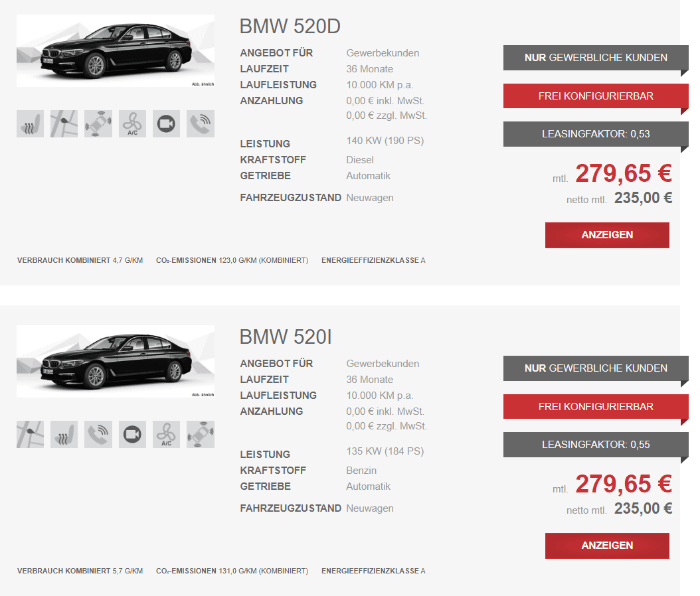Image resolution: width=700 pixels, height=596 pixels.
Task: Click ANZEIGEN button for the BMW 520D
Action: (607, 235)
